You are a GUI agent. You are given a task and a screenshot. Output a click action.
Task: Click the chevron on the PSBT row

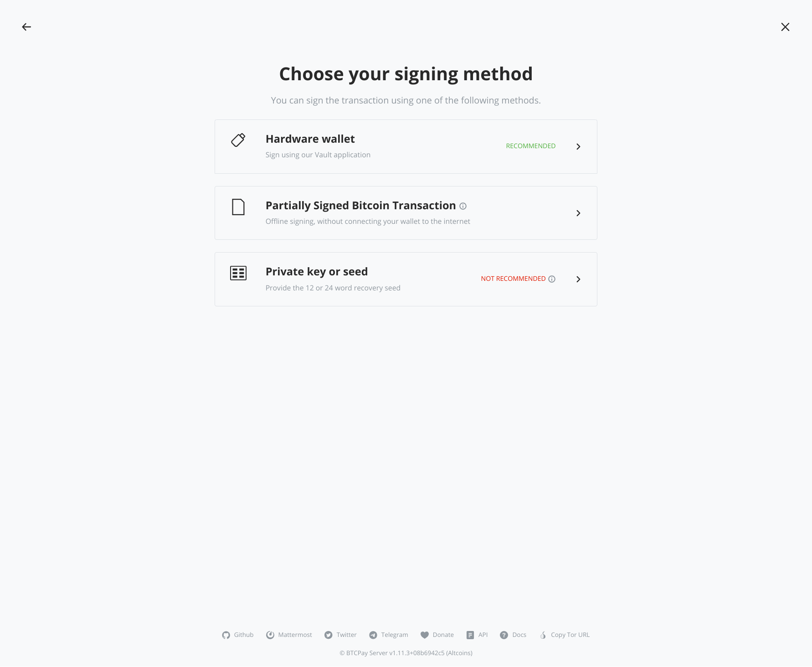click(578, 213)
